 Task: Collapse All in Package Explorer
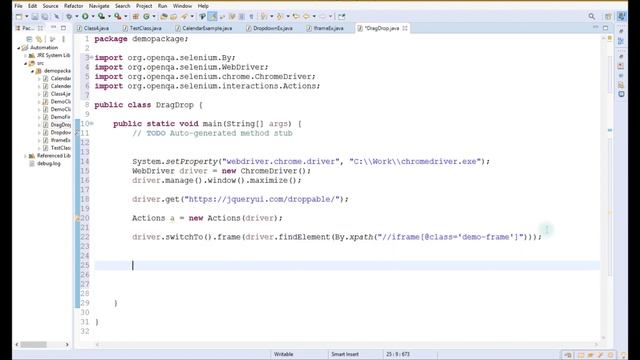(x=29, y=39)
